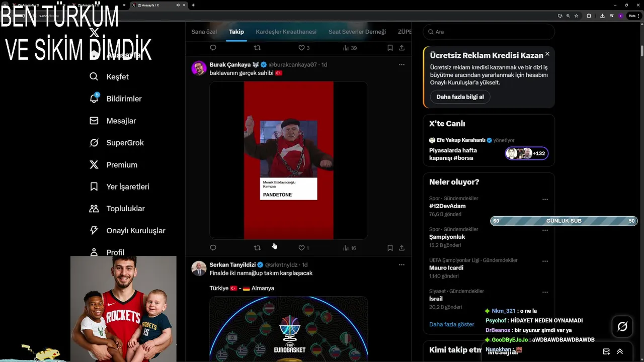The width and height of the screenshot is (644, 362).
Task: Open Premium in the sidebar
Action: (113, 165)
